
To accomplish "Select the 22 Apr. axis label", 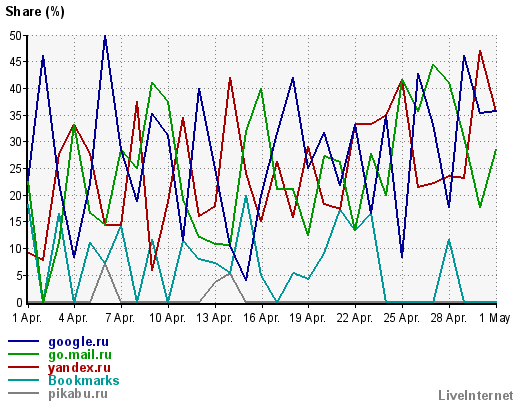I will (355, 318).
